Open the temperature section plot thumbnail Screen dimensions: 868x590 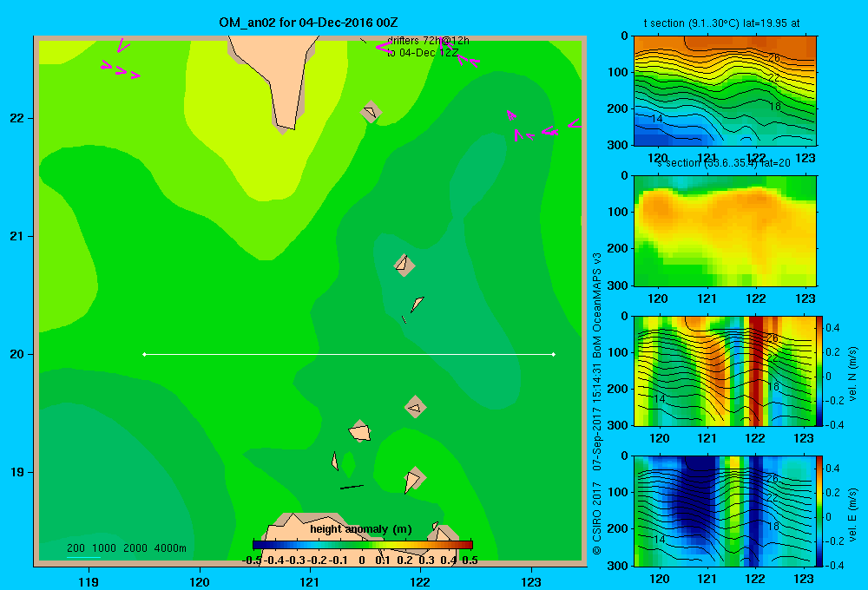click(x=725, y=91)
